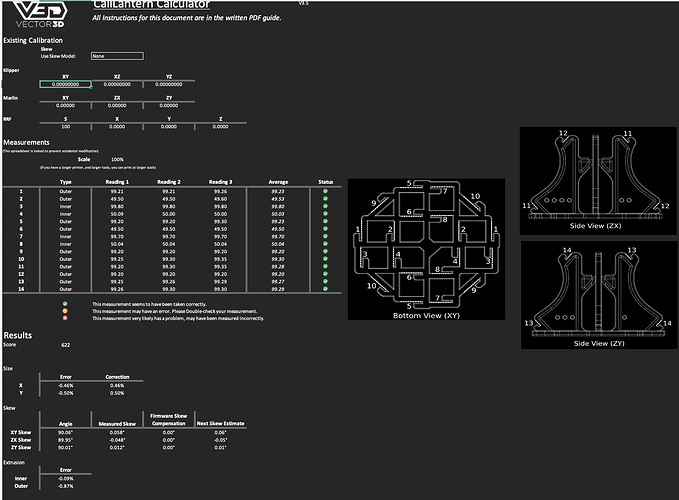Click the XY Skew Firmware Skew Compensation value

[169, 432]
